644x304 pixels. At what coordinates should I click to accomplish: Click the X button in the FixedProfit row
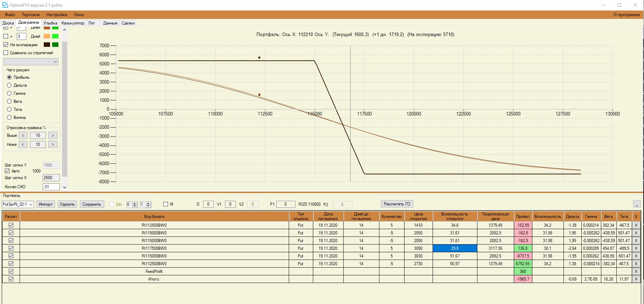pos(636,271)
